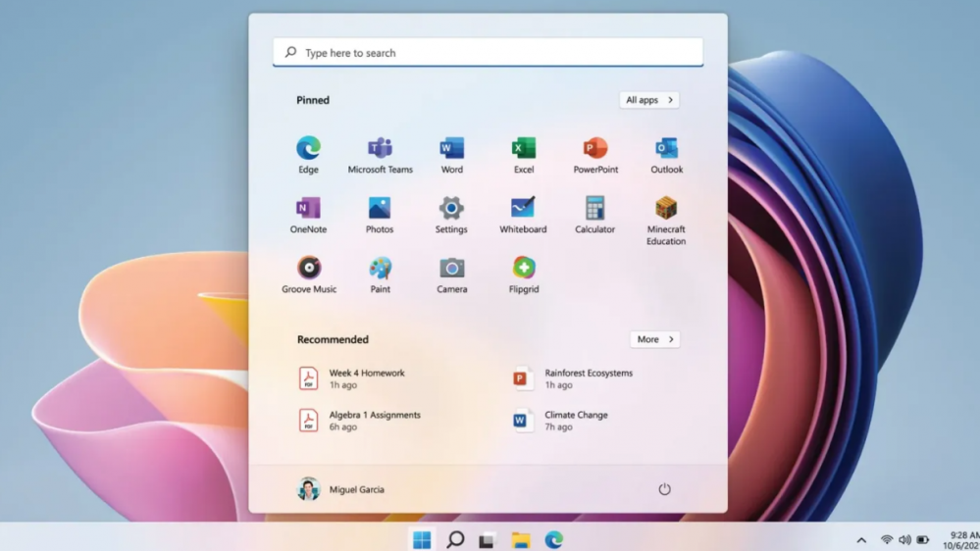Open the Photos app
This screenshot has width=980, height=551.
(x=380, y=215)
